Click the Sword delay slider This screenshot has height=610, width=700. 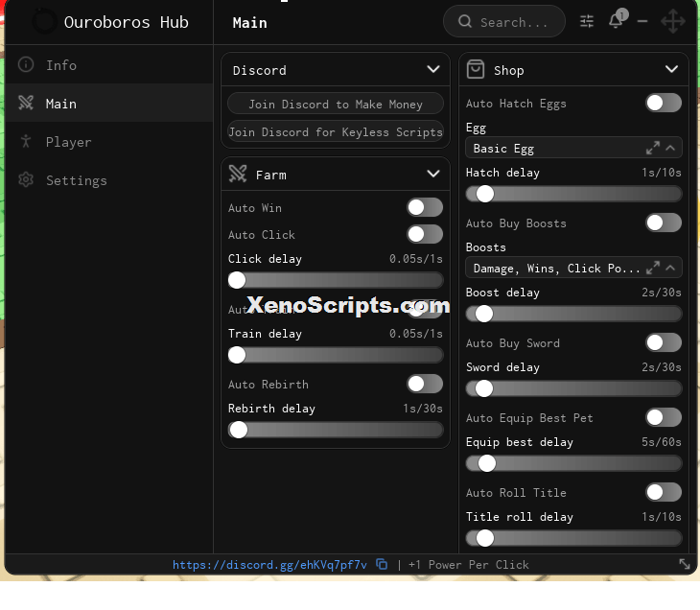click(573, 388)
